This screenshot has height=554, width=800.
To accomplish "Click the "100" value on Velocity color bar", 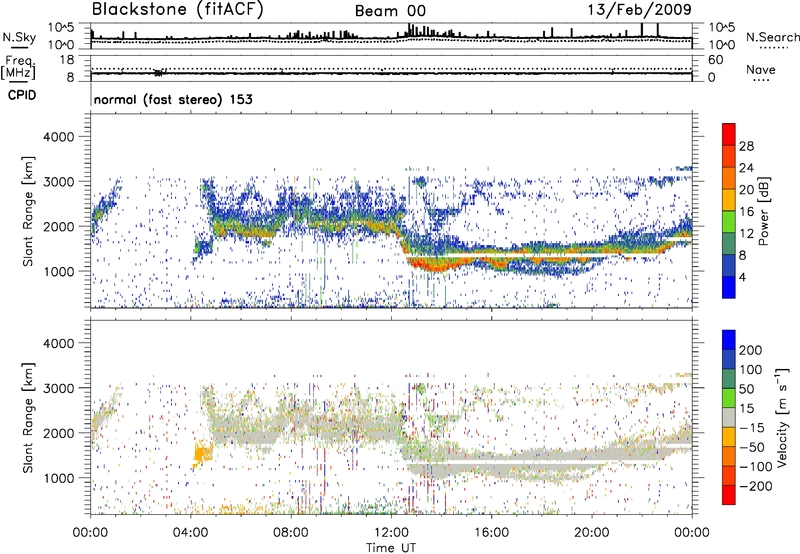I will (751, 369).
